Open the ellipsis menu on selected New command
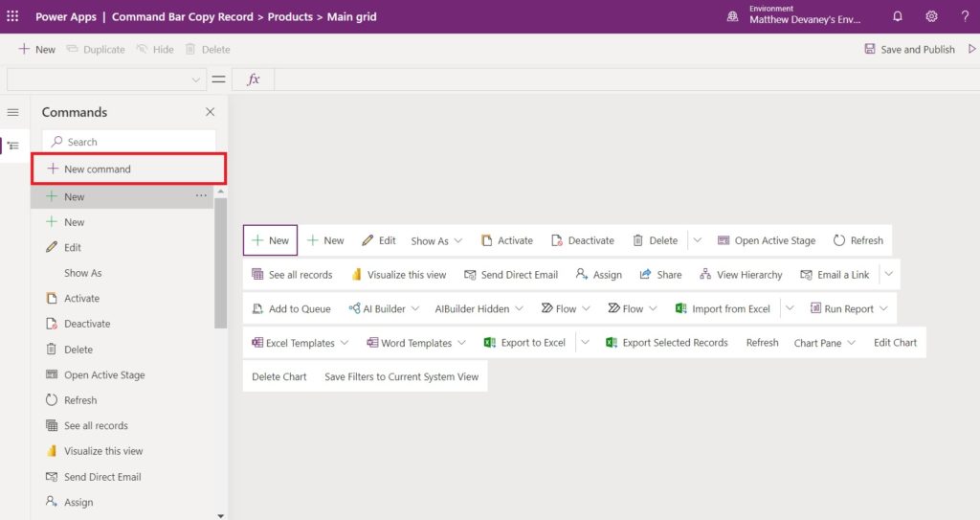 coord(201,196)
